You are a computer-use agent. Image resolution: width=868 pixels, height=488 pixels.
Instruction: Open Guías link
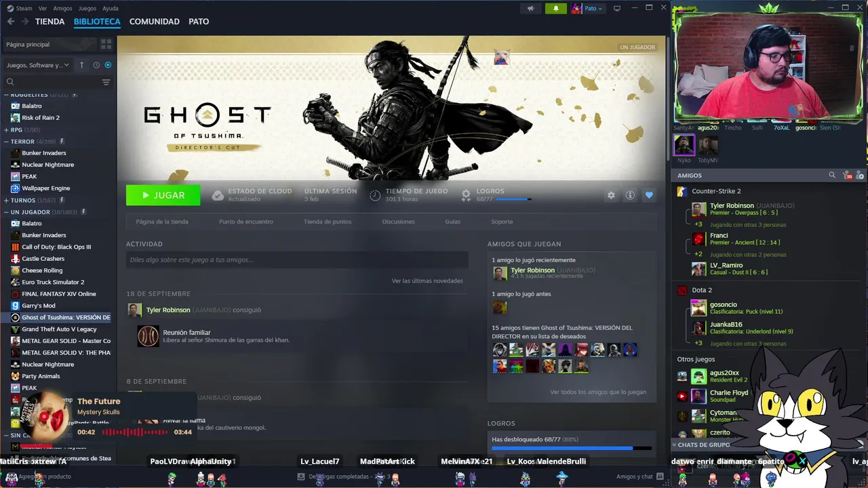coord(453,222)
